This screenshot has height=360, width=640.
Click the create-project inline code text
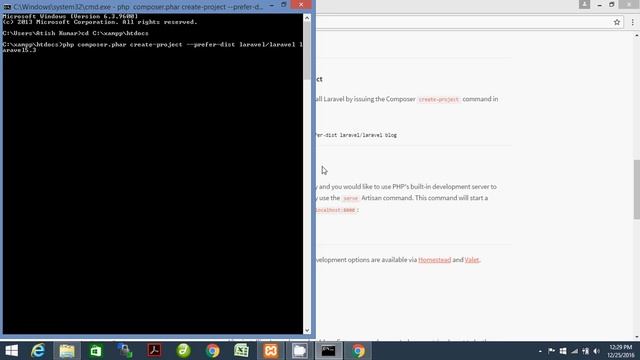point(439,99)
